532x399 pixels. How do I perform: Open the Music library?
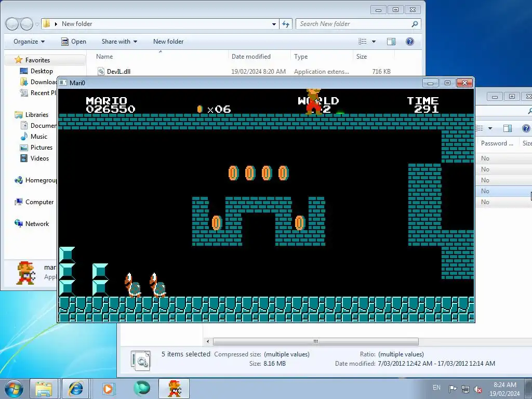point(38,137)
